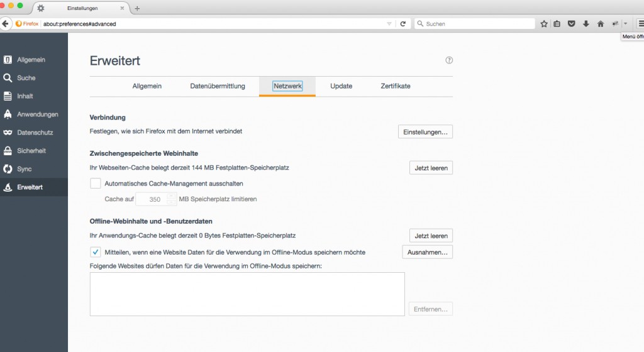Viewport: 644px width, 352px height.
Task: Click the cache size stepper arrows
Action: [172, 199]
